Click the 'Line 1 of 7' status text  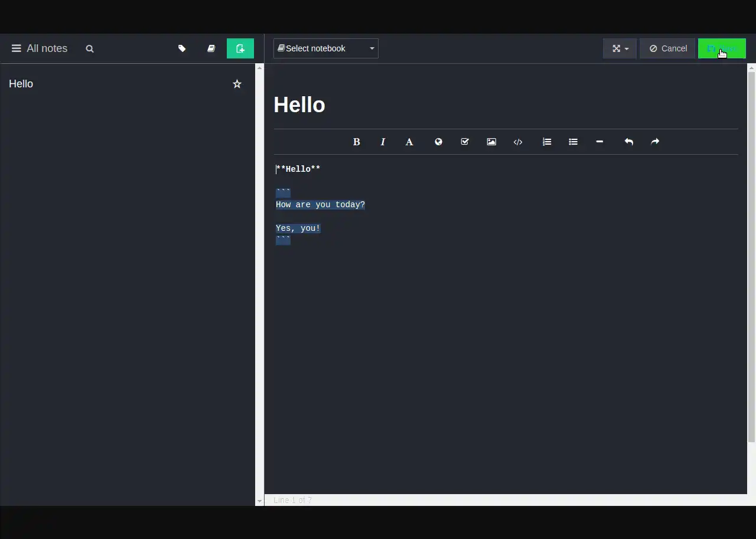pos(292,500)
